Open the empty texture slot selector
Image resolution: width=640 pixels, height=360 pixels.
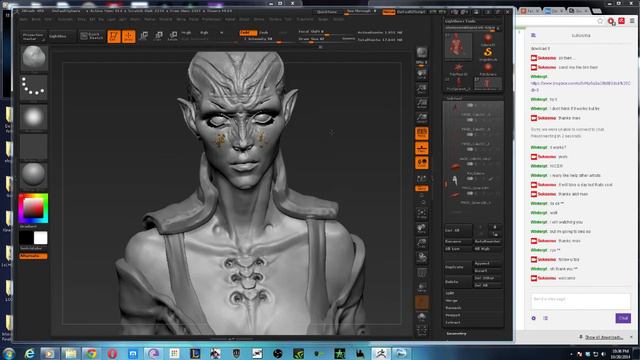pos(33,146)
